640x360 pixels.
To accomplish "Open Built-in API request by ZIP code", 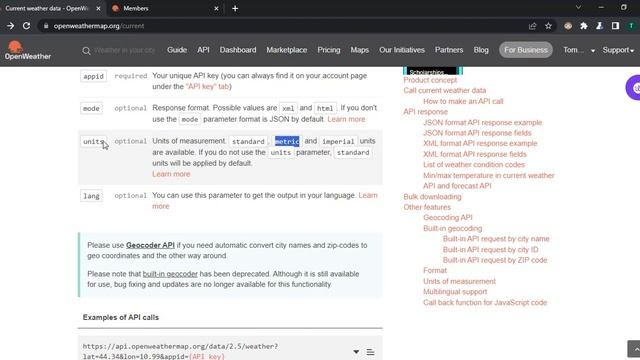I will 495,260.
